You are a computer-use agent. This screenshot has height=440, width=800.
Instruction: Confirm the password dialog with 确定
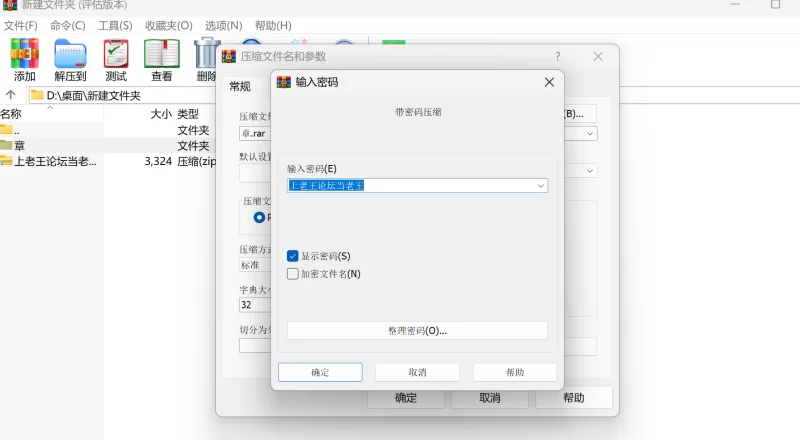320,372
